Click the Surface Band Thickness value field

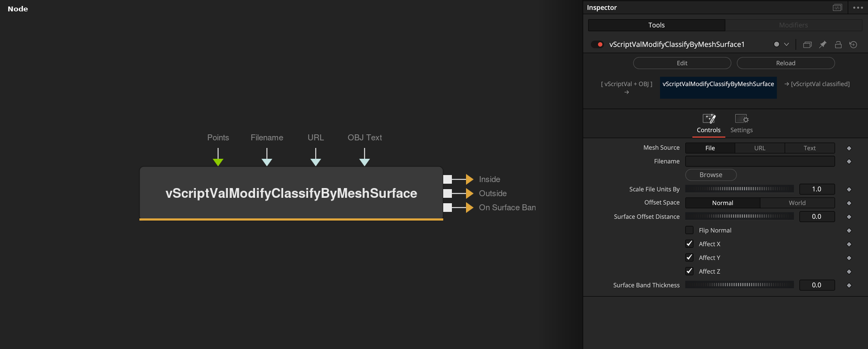[816, 285]
